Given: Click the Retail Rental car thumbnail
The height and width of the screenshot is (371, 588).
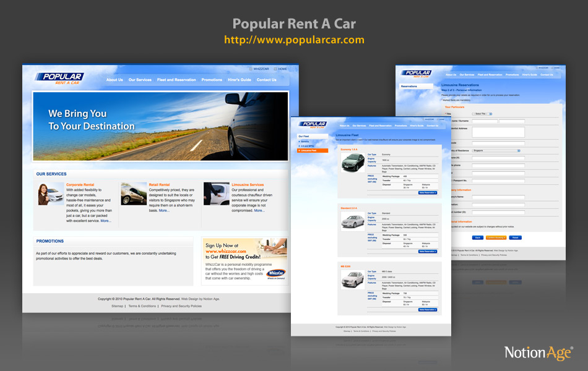Looking at the screenshot, I should 134,194.
